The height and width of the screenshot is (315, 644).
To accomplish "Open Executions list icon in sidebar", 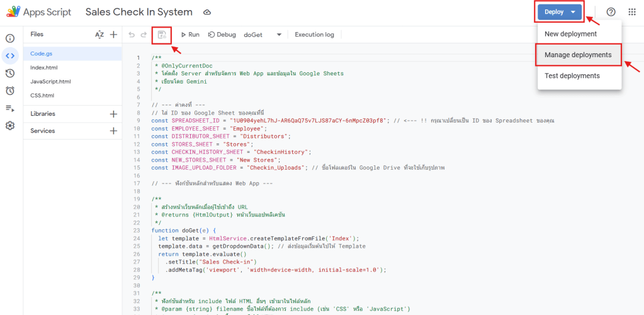I will 10,108.
